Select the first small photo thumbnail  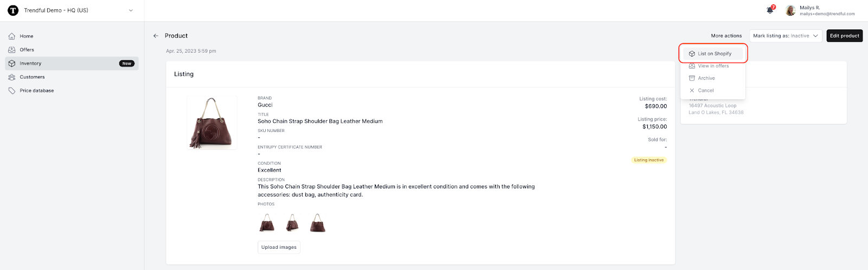click(x=267, y=223)
